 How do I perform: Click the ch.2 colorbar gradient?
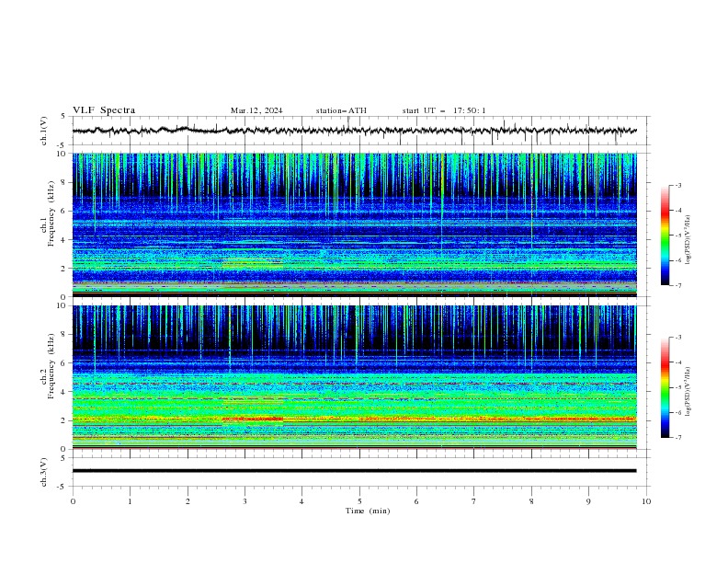coord(665,387)
